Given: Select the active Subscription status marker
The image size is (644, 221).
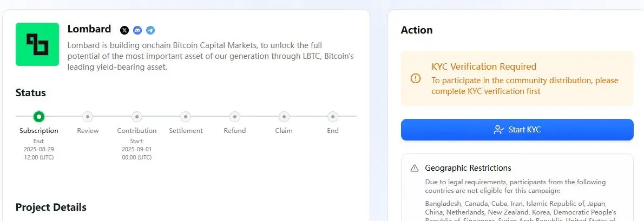Looking at the screenshot, I should tap(38, 117).
